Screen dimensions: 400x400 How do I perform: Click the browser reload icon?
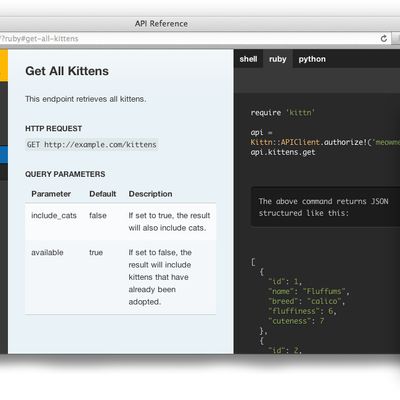tap(384, 38)
